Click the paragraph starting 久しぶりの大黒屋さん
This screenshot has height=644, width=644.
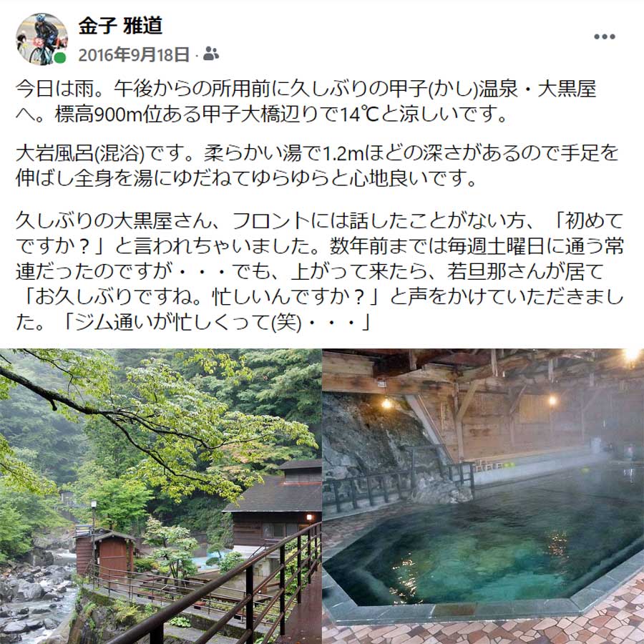pos(320,271)
